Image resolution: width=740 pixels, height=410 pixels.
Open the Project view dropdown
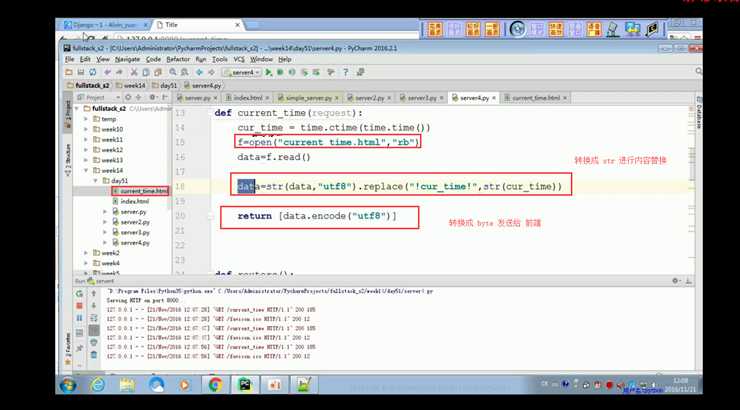pos(99,97)
